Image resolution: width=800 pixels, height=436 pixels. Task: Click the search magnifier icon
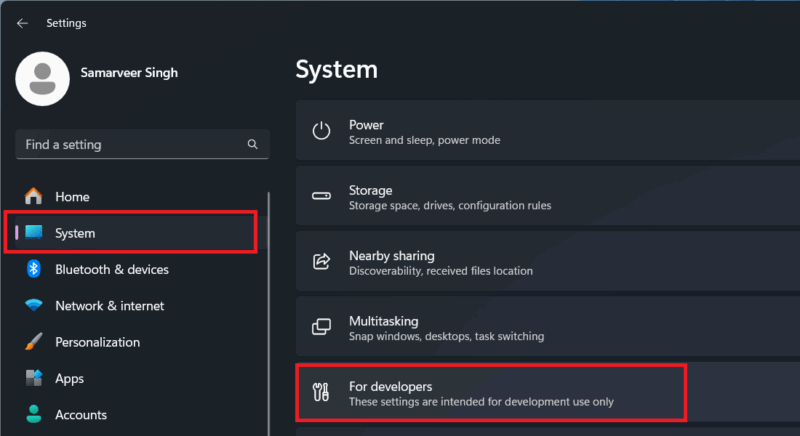point(253,144)
